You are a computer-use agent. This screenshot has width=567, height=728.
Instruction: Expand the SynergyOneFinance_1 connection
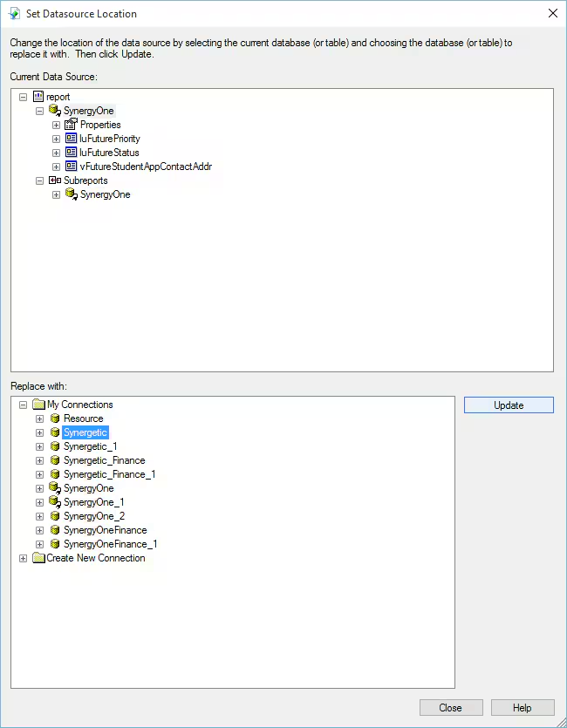39,544
